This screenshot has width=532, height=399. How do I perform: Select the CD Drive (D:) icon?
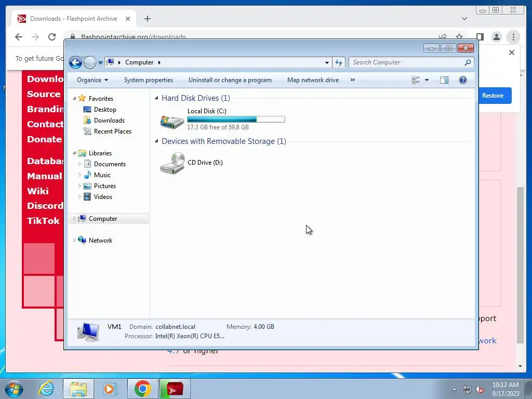[172, 163]
